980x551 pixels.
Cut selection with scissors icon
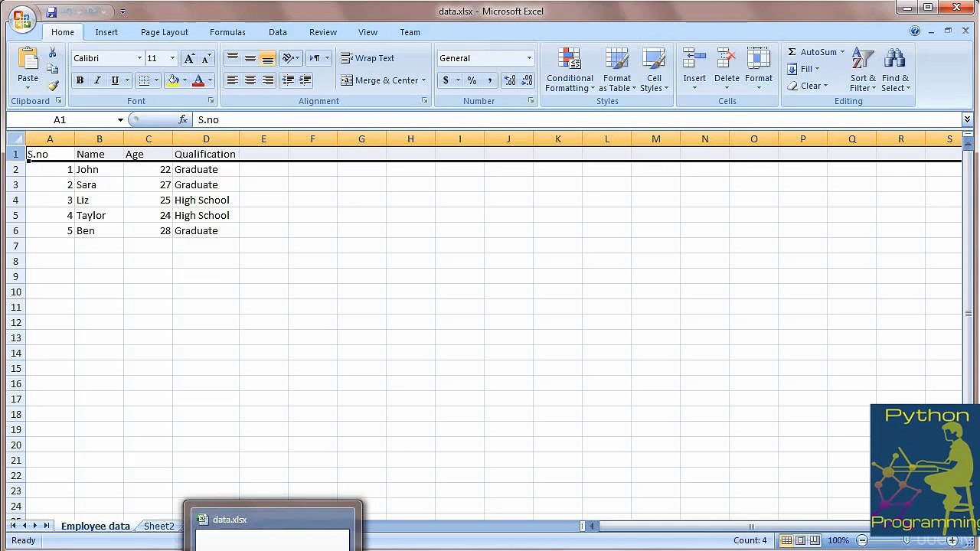coord(52,52)
